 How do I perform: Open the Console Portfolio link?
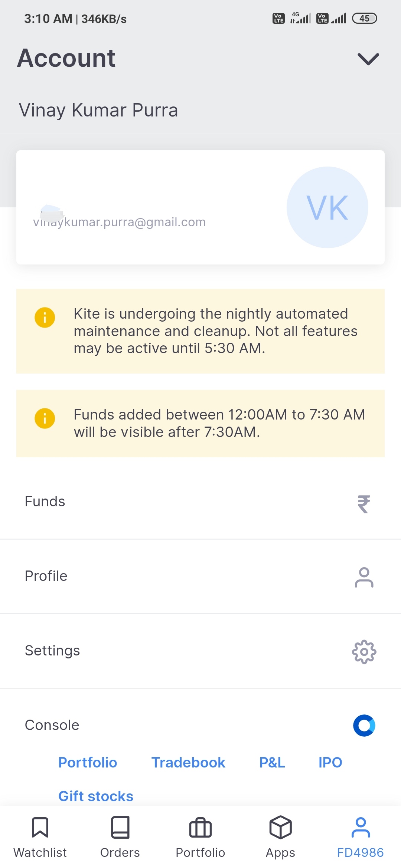tap(88, 763)
